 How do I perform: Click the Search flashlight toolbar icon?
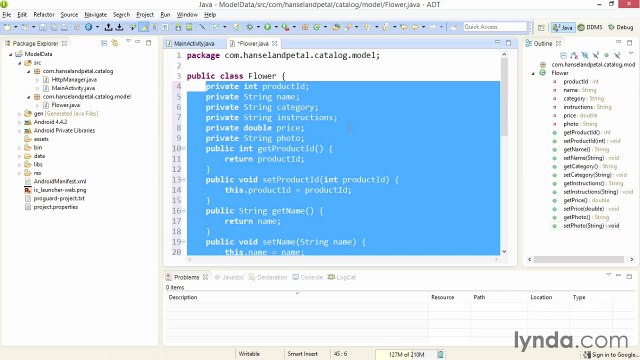[x=348, y=27]
